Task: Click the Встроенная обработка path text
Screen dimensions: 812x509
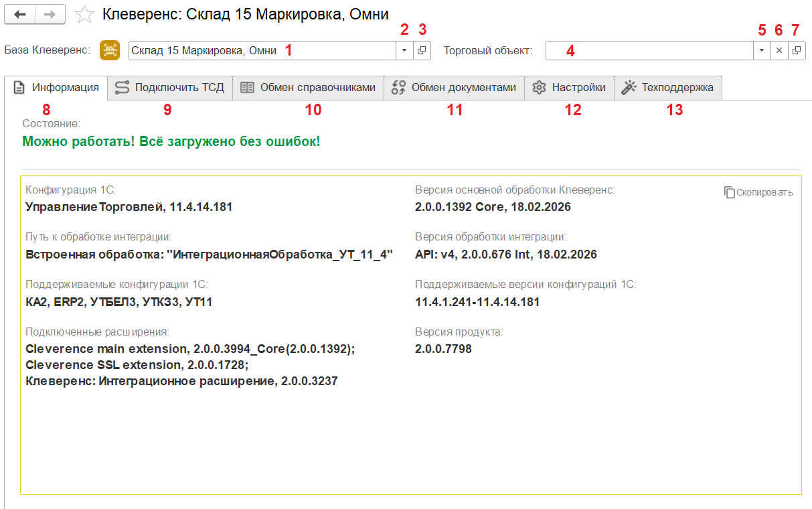Action: click(209, 254)
